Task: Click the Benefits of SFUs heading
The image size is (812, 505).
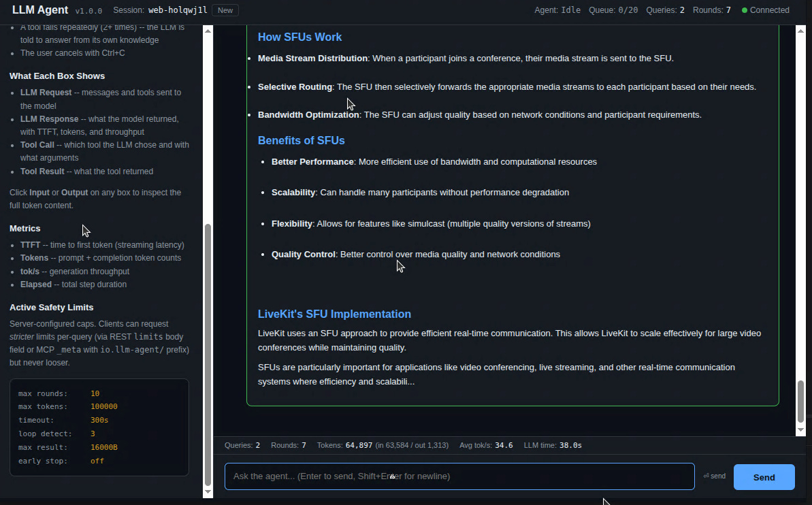Action: click(x=302, y=141)
